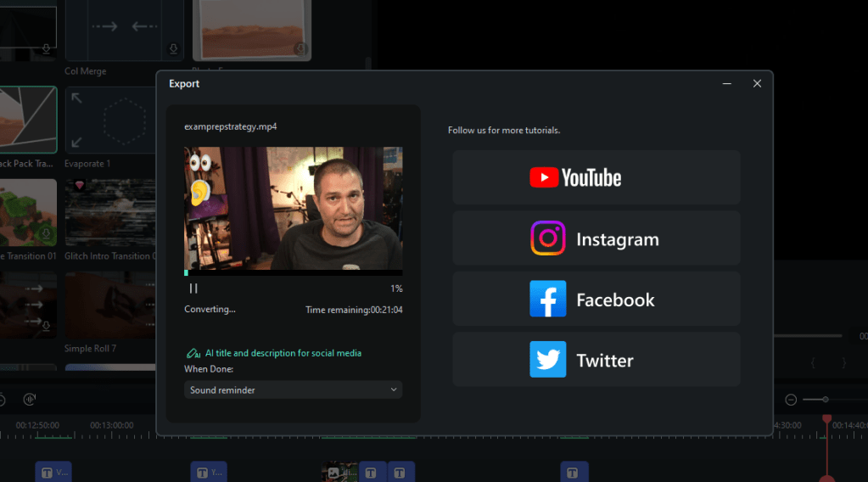868x482 pixels.
Task: Select the Simple Roll 7 transition thumbnail
Action: pos(110,305)
